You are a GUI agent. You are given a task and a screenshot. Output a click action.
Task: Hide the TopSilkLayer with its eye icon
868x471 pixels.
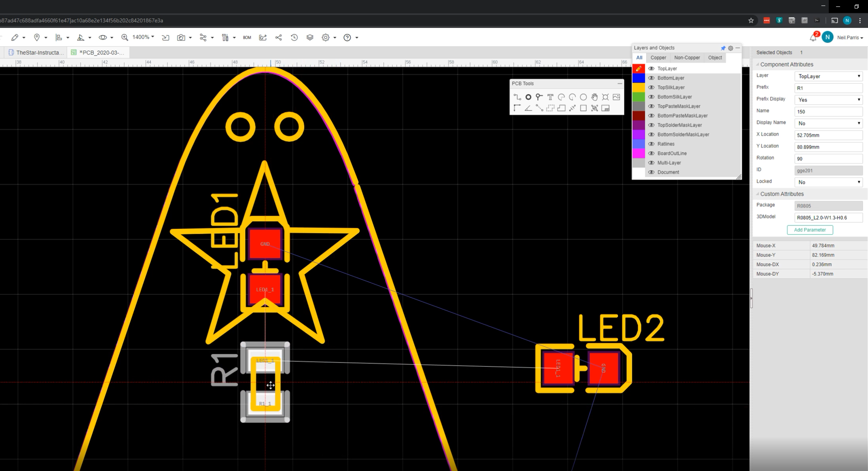651,87
